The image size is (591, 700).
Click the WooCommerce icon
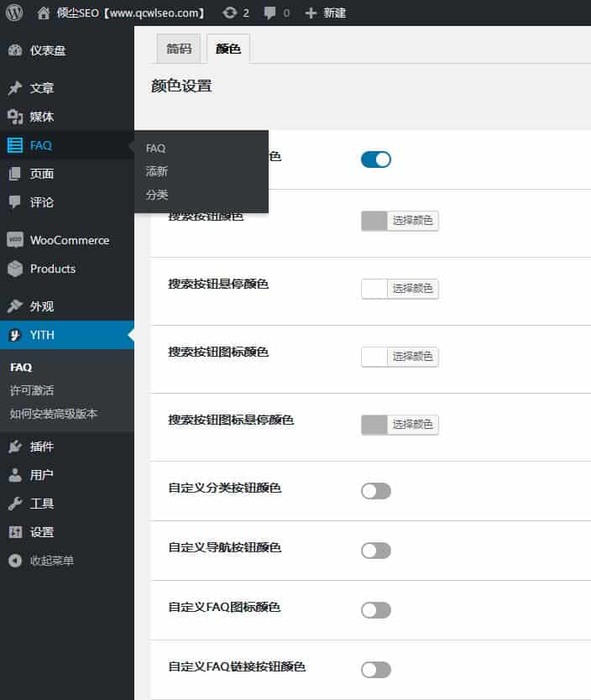(x=15, y=240)
